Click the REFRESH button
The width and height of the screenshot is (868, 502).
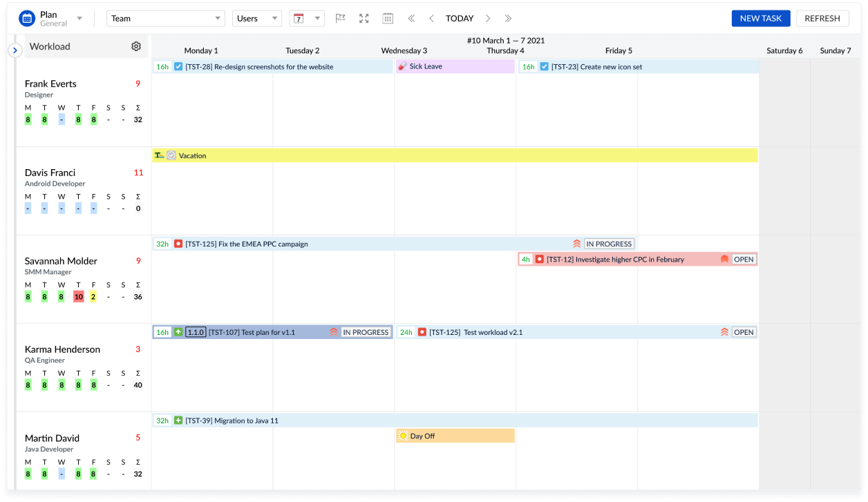pos(822,18)
